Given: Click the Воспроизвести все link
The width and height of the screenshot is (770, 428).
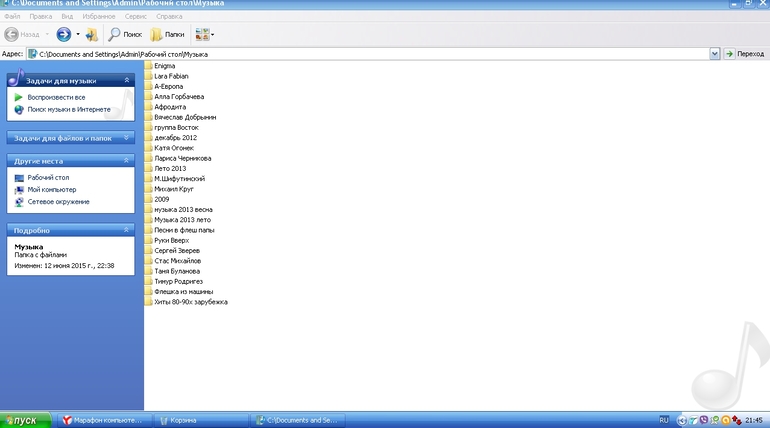Looking at the screenshot, I should point(56,97).
